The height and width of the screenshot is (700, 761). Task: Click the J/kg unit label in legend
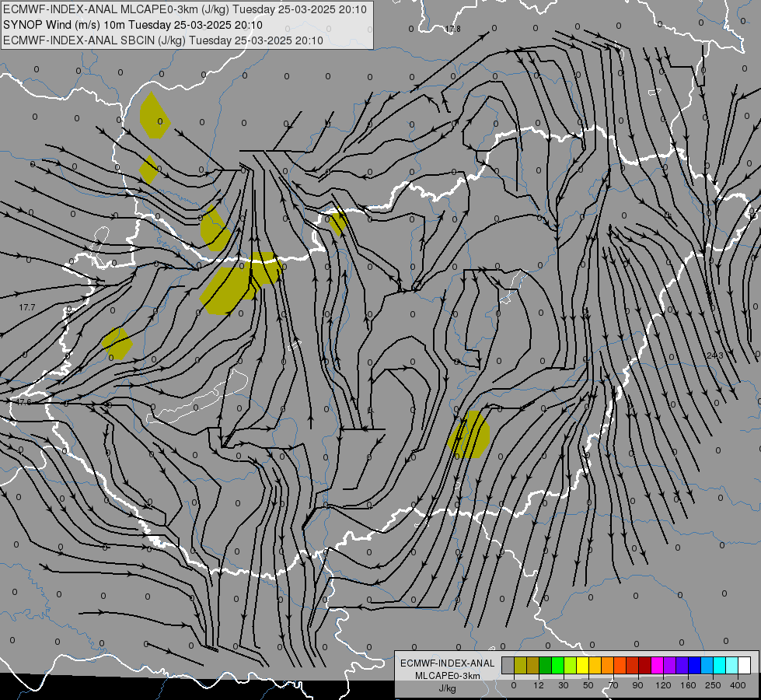(447, 688)
